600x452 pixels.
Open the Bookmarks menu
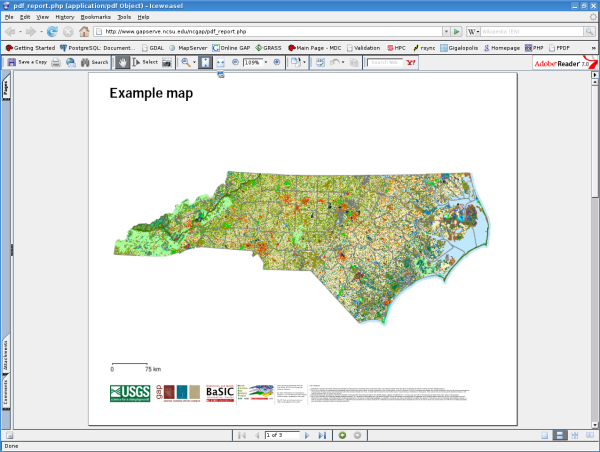96,17
